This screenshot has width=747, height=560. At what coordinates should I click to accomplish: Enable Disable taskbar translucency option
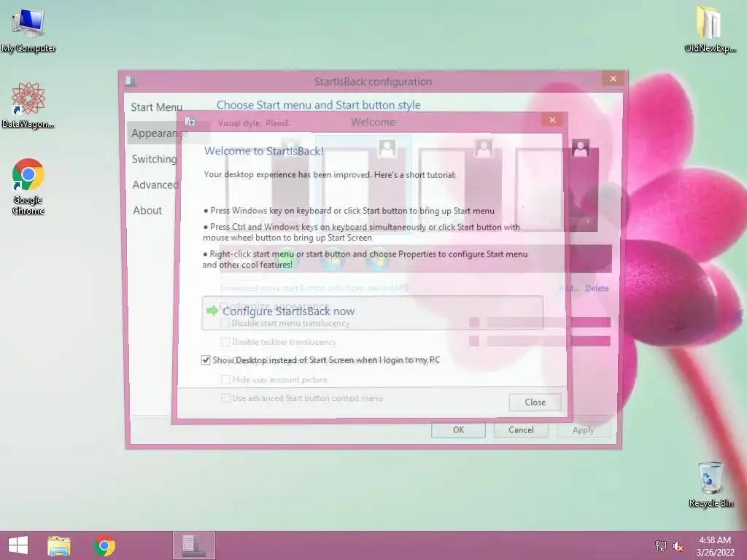click(225, 342)
